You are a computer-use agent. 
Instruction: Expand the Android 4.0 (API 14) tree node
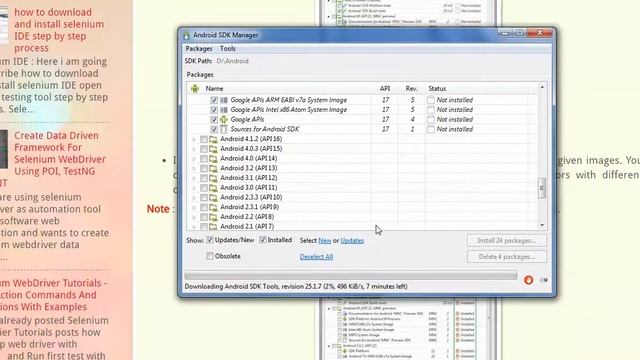(x=194, y=159)
